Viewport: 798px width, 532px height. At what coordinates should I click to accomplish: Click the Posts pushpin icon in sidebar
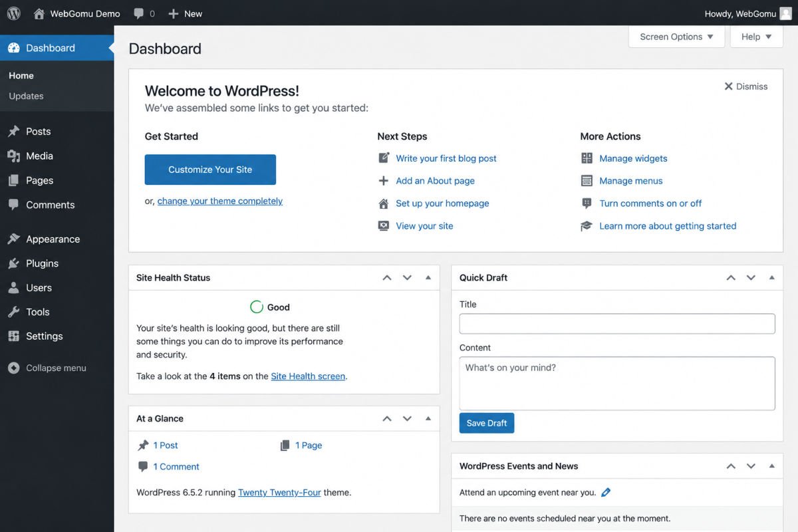coord(13,132)
